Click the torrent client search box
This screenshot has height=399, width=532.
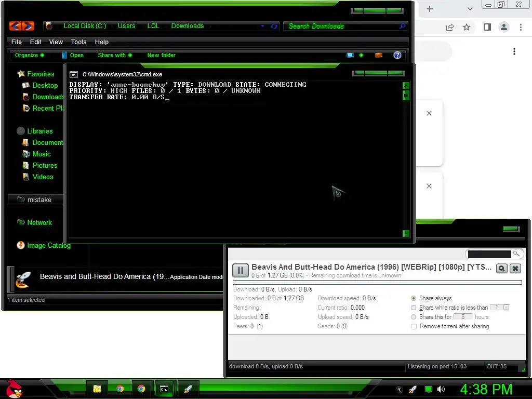point(489,254)
